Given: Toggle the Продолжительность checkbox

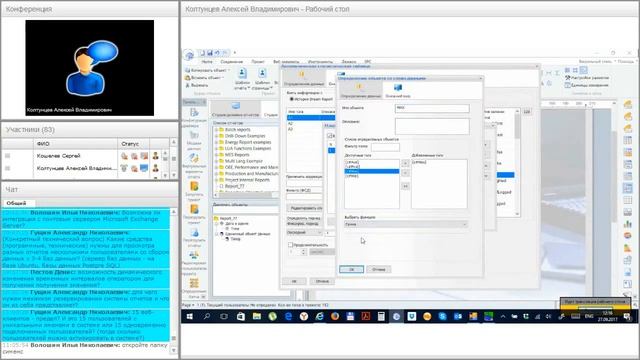Looking at the screenshot, I should pos(290,245).
